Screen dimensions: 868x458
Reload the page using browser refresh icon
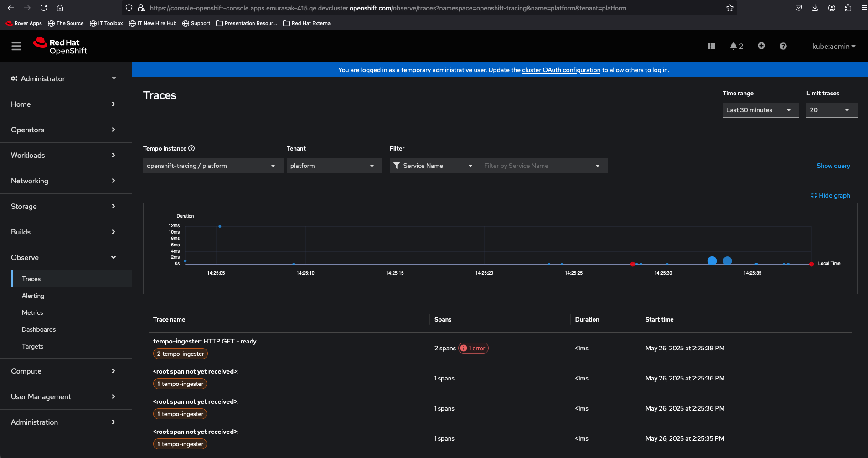coord(44,8)
